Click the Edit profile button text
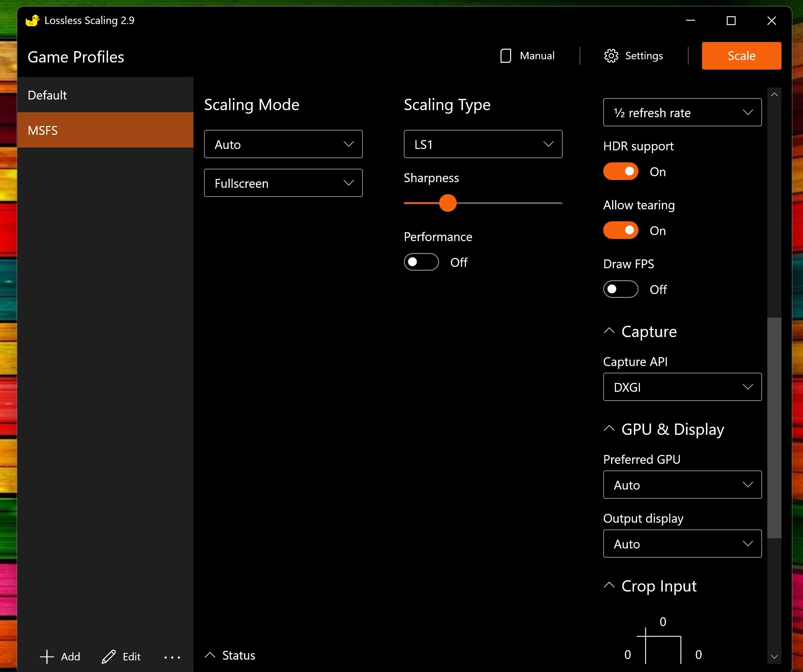 [x=132, y=657]
